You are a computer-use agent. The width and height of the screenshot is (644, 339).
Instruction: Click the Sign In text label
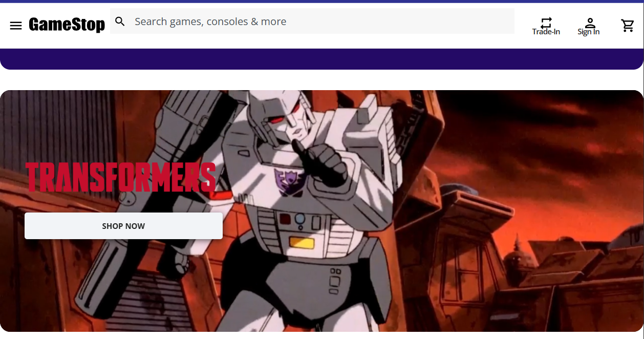(588, 31)
